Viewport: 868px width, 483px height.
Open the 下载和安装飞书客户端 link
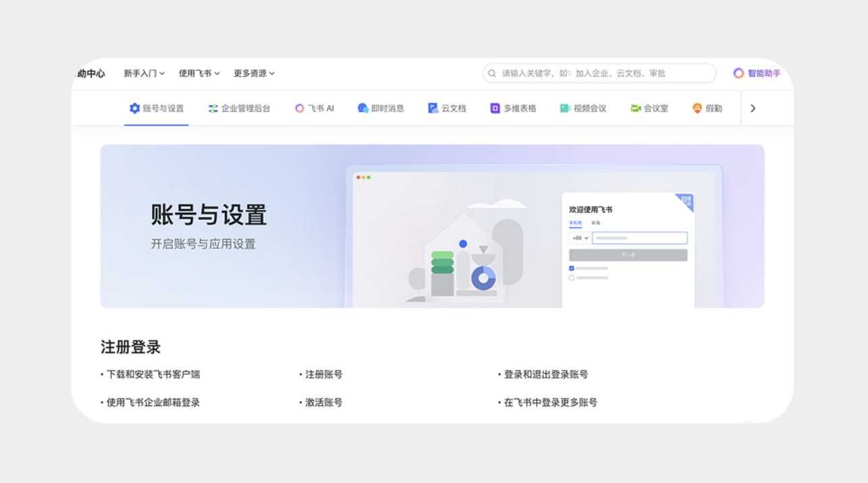153,374
